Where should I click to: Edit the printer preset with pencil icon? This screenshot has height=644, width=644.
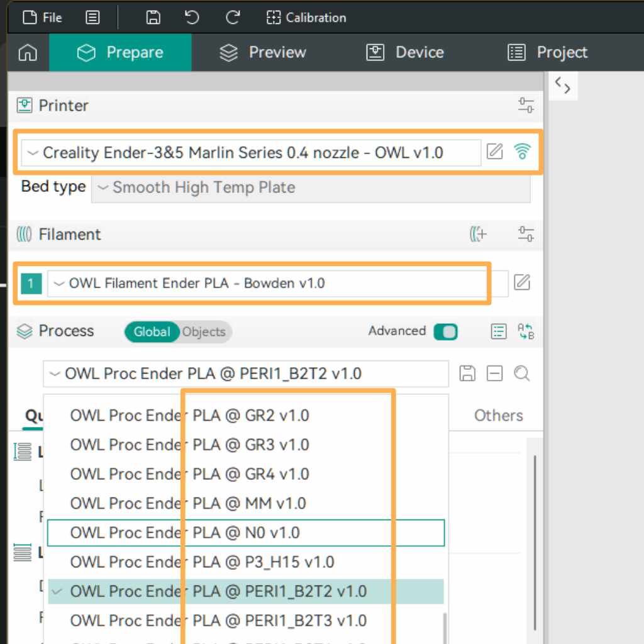(x=495, y=152)
